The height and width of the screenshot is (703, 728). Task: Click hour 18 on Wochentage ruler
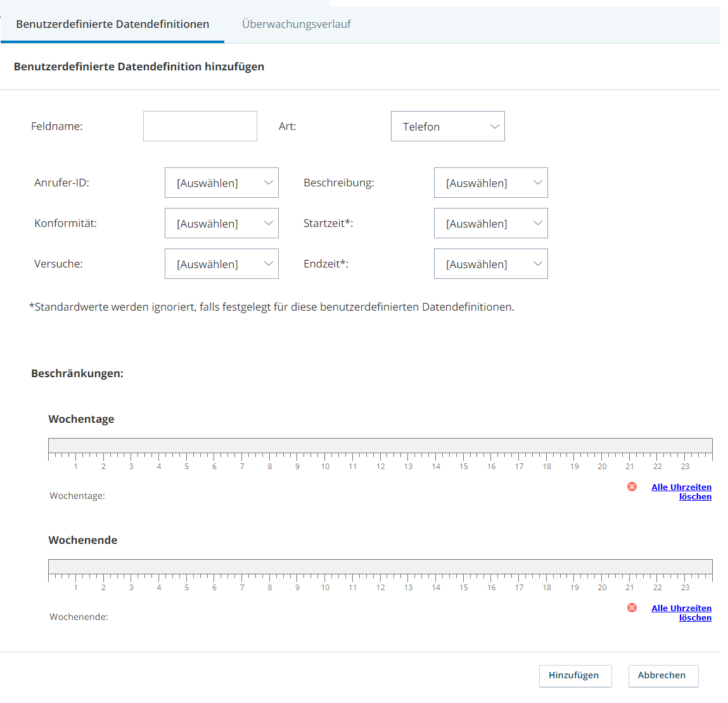(x=546, y=466)
